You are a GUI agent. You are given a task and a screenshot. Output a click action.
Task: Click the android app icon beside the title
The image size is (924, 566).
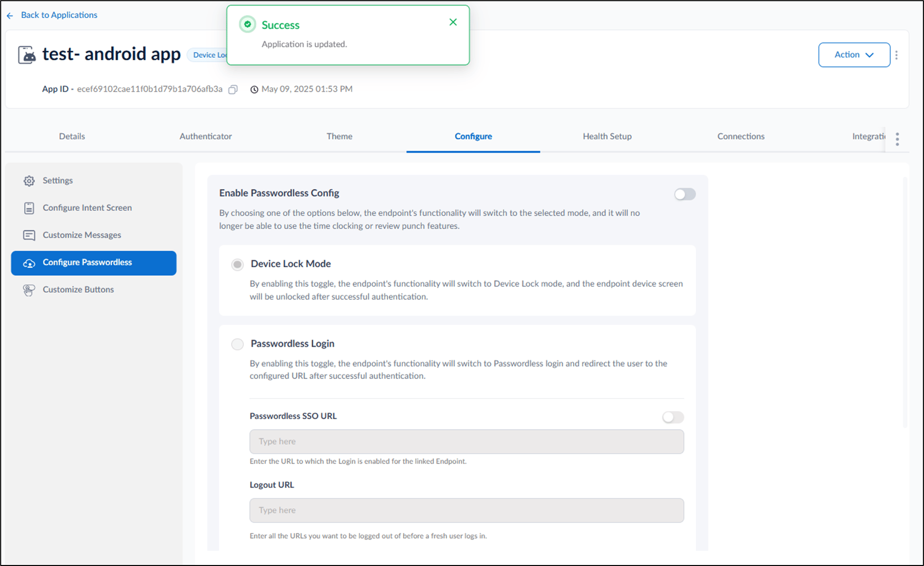coord(27,55)
